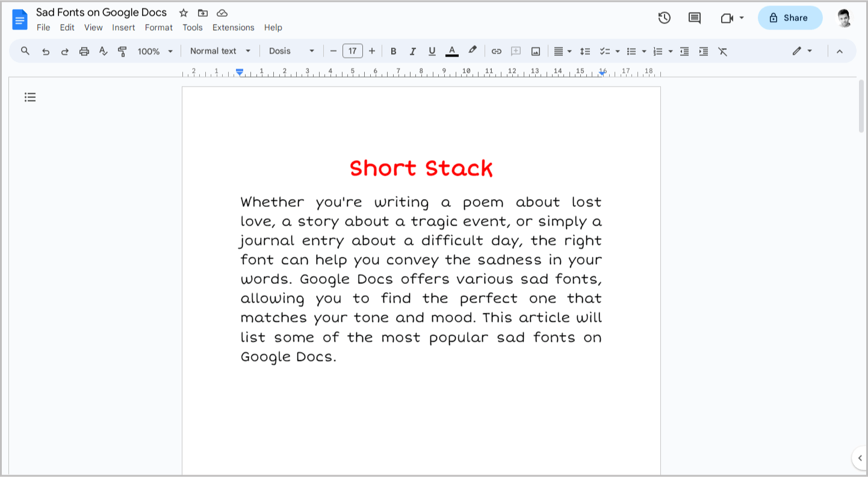Open the Insert menu
868x477 pixels.
pos(123,28)
